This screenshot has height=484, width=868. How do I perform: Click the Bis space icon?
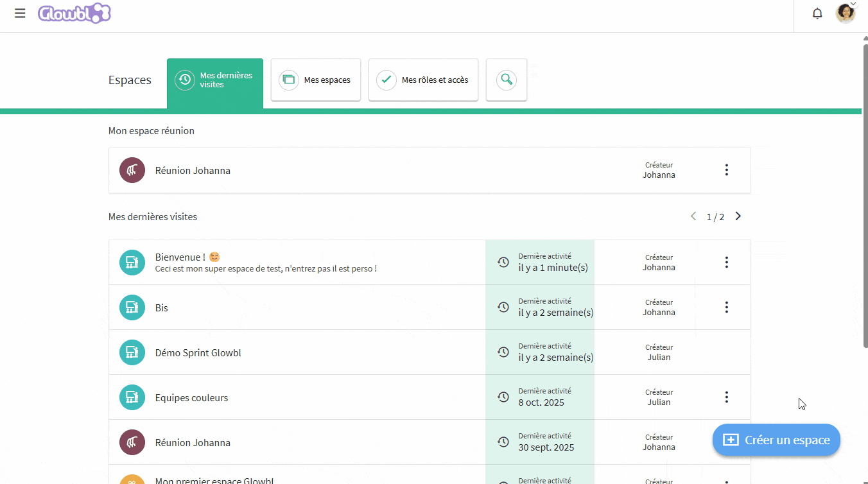132,307
